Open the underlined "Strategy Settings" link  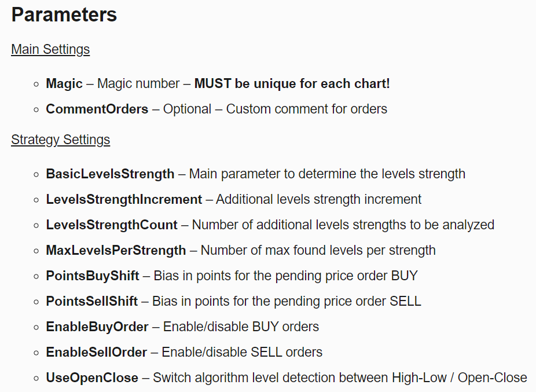60,140
